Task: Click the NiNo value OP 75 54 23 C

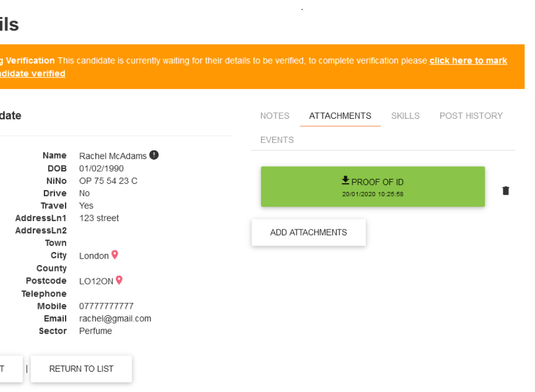Action: [x=108, y=181]
